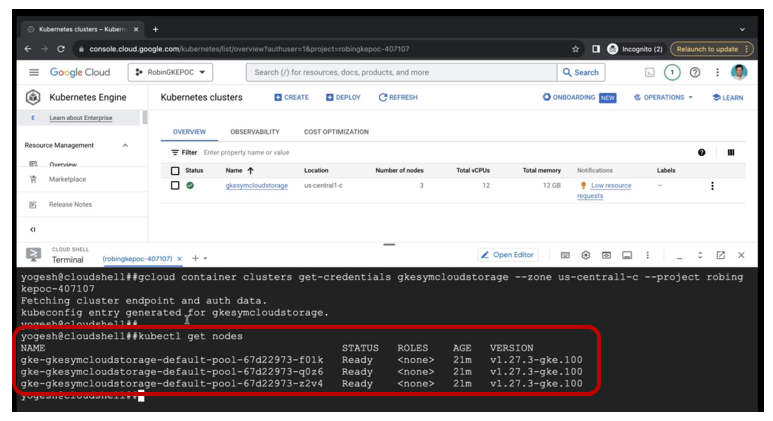Image resolution: width=773 pixels, height=421 pixels.
Task: Activate Cloud Shell icon in top bar
Action: click(x=650, y=72)
